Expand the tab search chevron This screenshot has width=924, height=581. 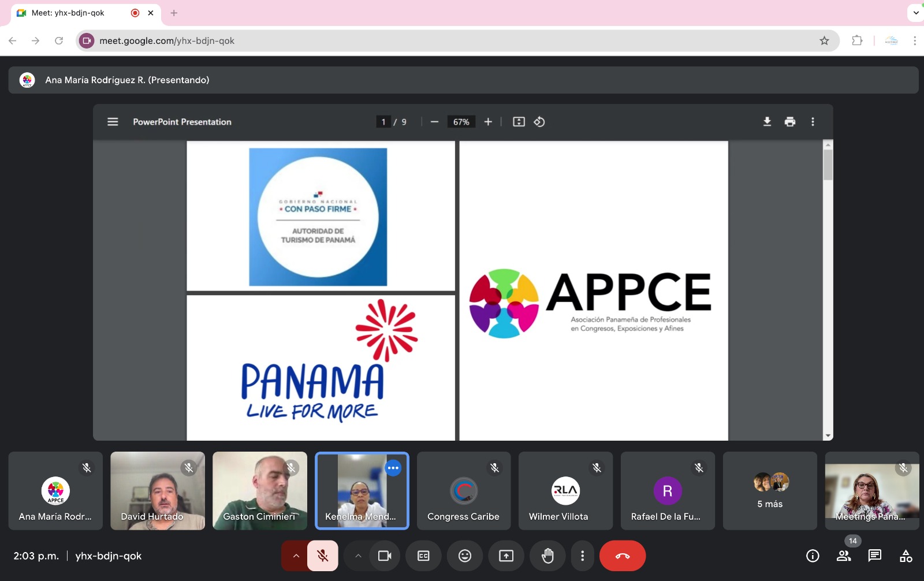click(916, 13)
